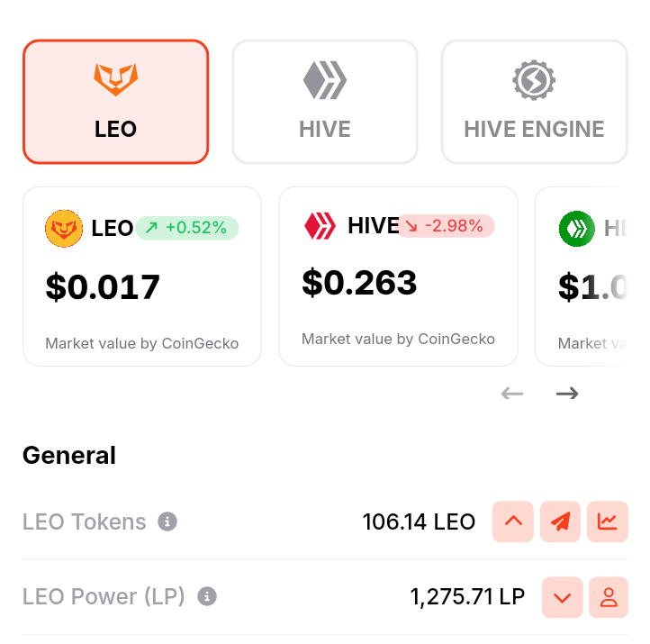Click the round LEO coin logo
This screenshot has width=650, height=644.
pos(64,229)
